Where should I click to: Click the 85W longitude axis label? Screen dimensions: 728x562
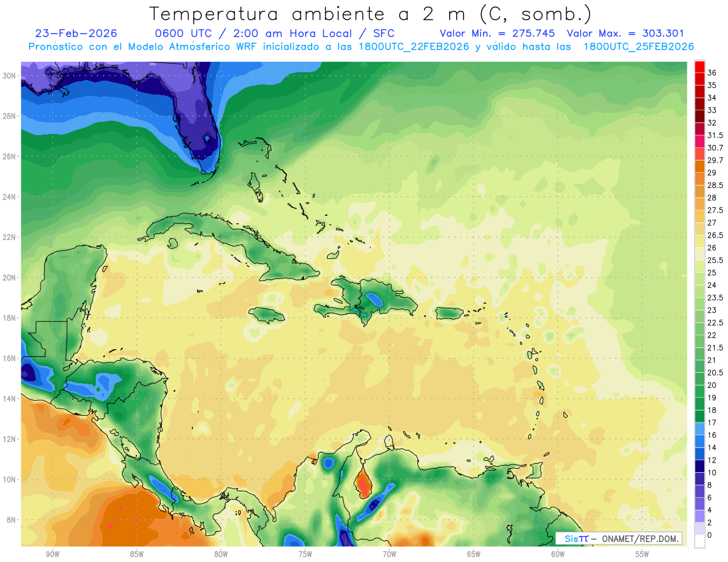tap(136, 554)
